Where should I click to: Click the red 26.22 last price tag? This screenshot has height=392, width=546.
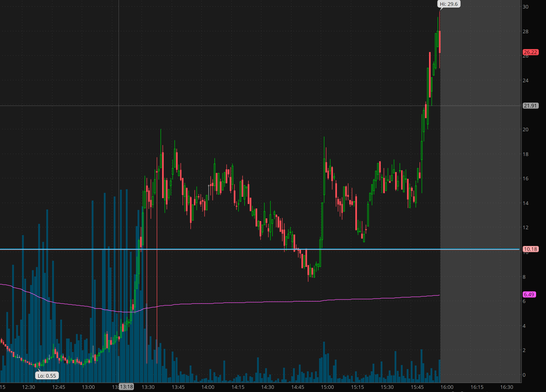click(x=530, y=52)
